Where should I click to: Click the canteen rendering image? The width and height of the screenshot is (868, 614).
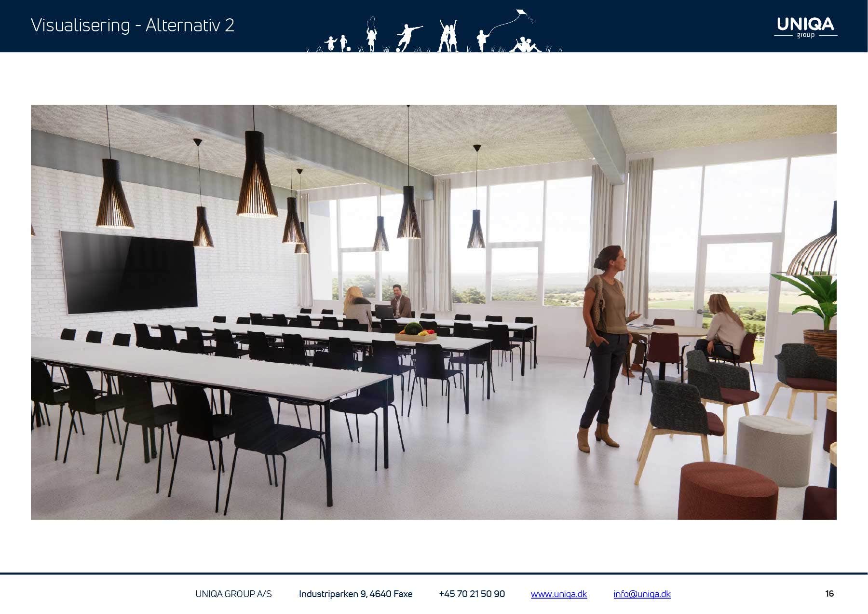[434, 312]
